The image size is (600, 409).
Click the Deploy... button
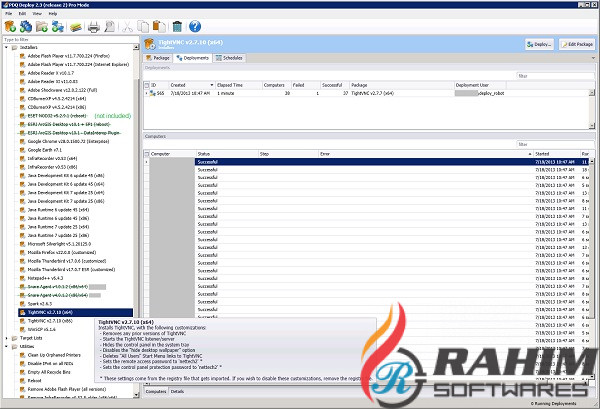(539, 44)
